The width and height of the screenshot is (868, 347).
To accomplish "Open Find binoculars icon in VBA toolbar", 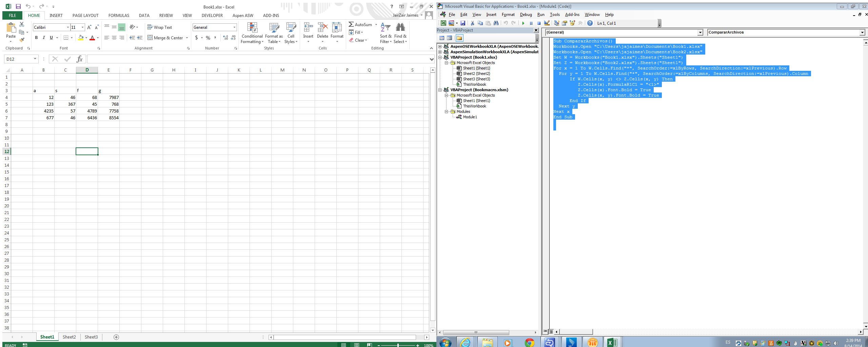I will pos(496,23).
